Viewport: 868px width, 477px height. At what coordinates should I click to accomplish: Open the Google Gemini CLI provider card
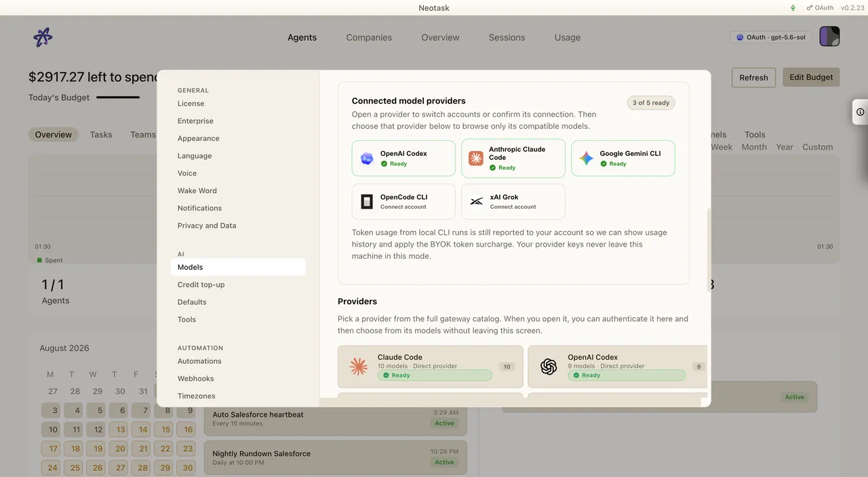(623, 159)
